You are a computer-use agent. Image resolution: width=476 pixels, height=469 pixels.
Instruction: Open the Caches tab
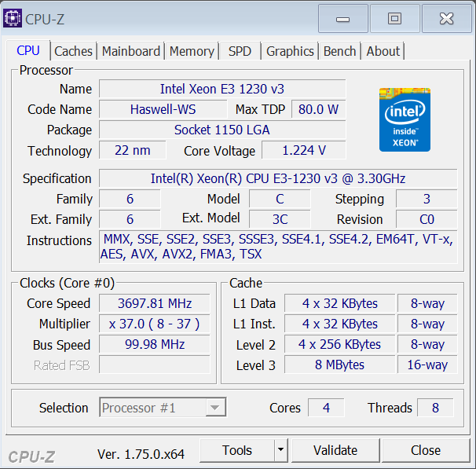coord(73,51)
